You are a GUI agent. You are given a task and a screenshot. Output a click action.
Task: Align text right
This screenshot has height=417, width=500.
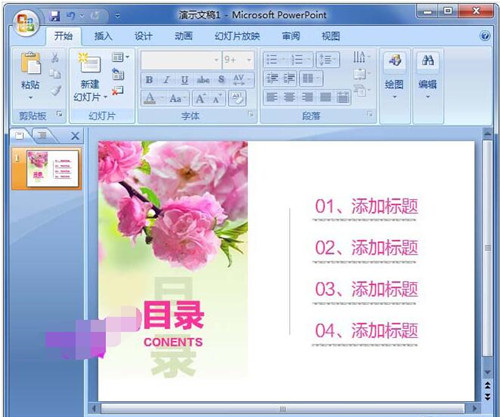307,98
